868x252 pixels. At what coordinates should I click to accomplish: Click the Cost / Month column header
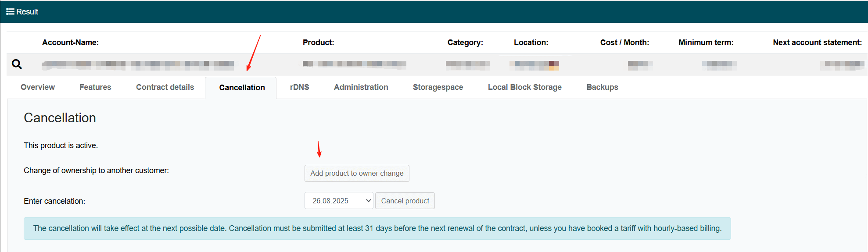click(x=624, y=43)
